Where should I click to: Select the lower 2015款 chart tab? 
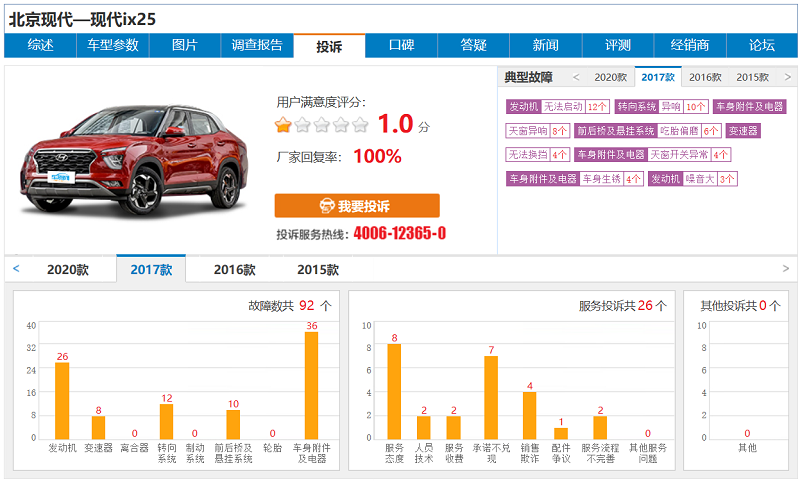tap(318, 269)
